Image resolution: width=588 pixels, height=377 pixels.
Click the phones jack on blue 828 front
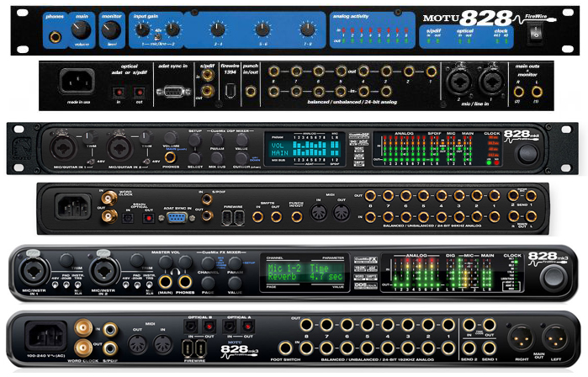click(x=56, y=37)
